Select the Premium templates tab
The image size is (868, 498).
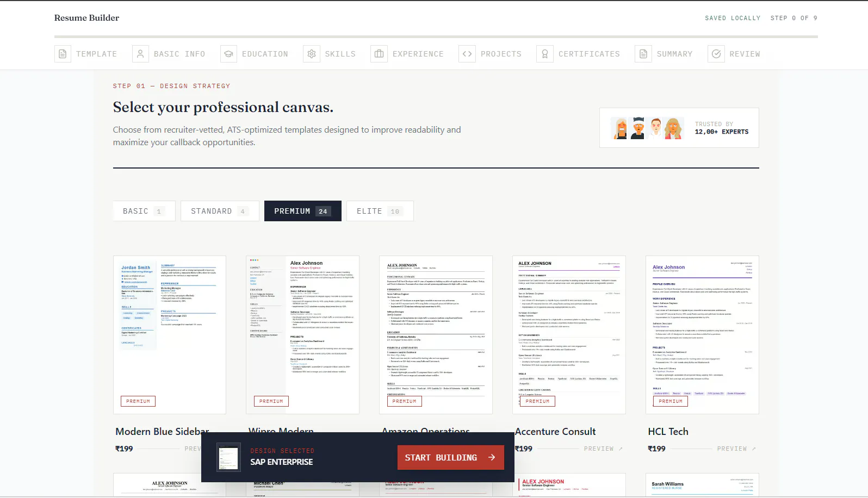click(x=303, y=211)
